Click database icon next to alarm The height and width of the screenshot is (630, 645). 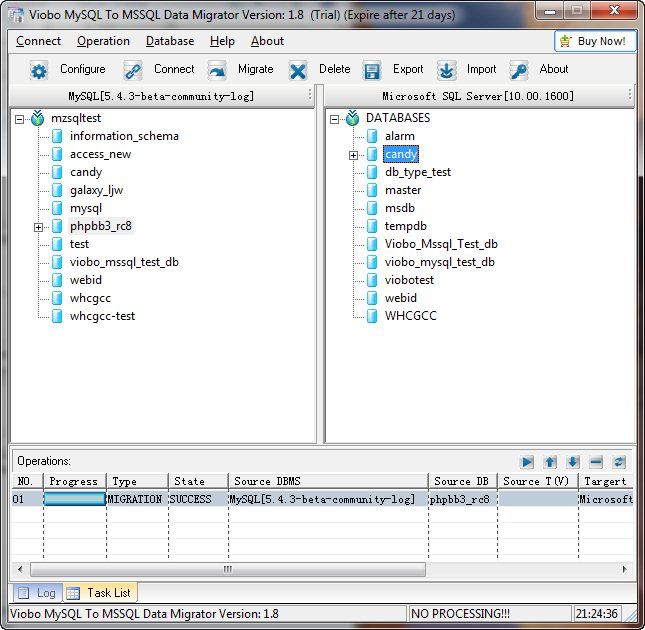[372, 136]
